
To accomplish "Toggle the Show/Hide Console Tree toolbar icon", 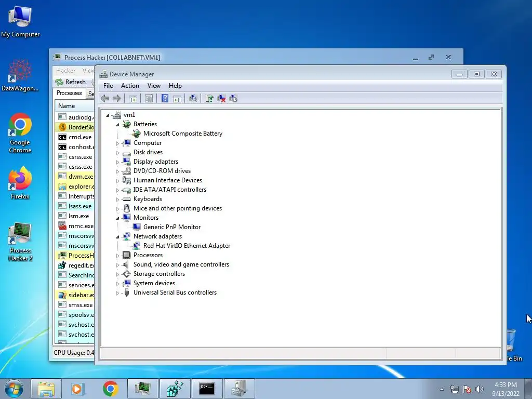I will (x=132, y=98).
